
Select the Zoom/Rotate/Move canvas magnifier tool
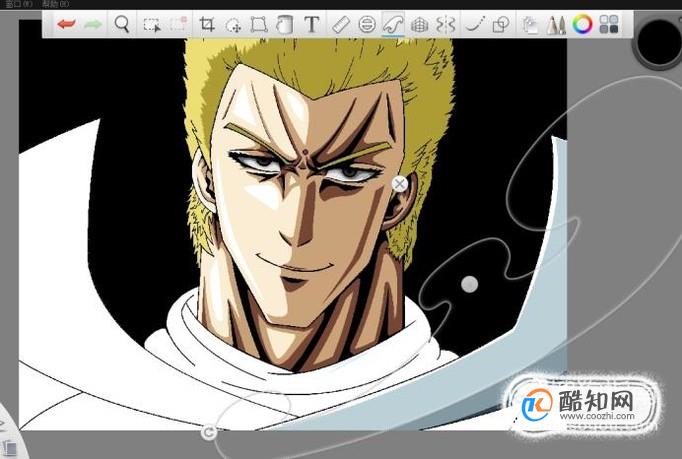[122, 24]
